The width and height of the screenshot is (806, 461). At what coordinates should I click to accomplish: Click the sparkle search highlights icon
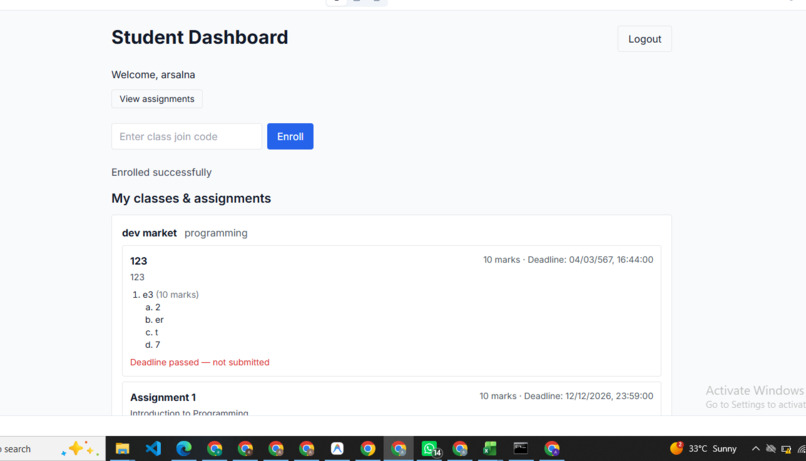[x=80, y=449]
